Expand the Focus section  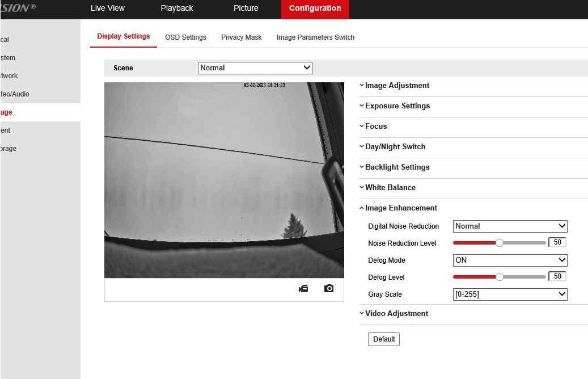pyautogui.click(x=375, y=127)
